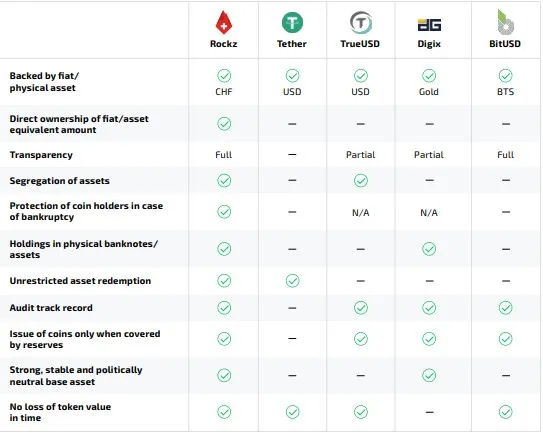Viewport: 543px width, 434px height.
Task: Click the Digix dG logo
Action: pos(429,25)
